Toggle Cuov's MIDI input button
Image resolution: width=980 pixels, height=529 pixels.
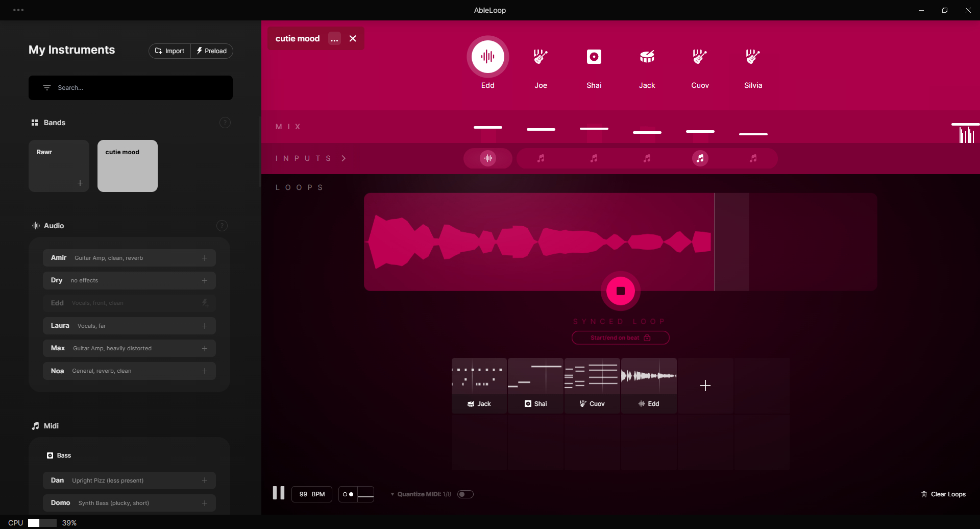click(x=700, y=158)
